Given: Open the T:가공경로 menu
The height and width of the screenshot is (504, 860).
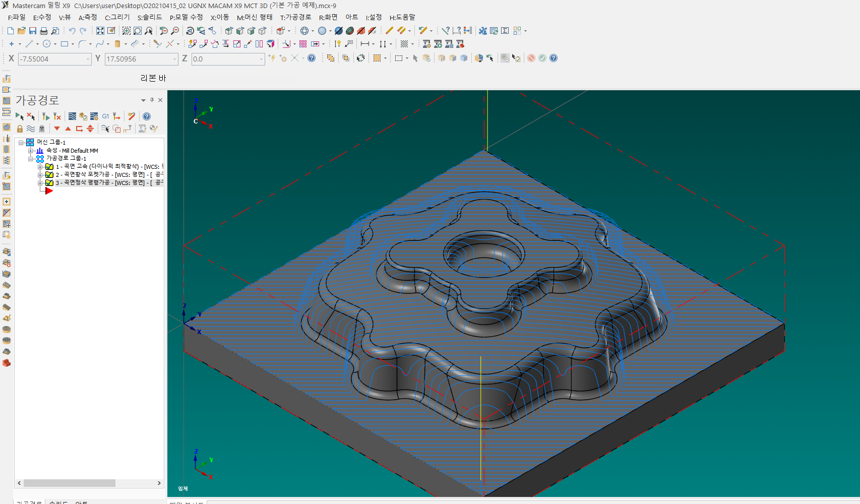Looking at the screenshot, I should click(296, 17).
